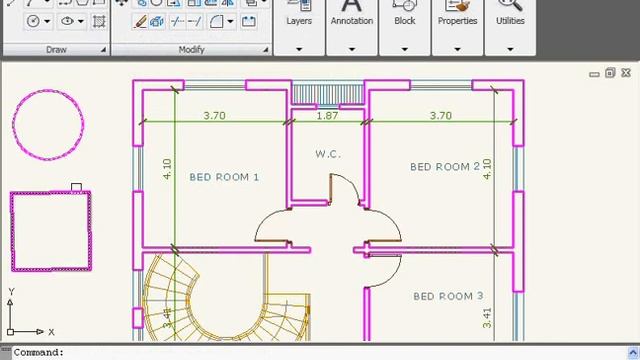Select the Ellipse draw tool
Screen dimensions: 640x360
click(67, 21)
